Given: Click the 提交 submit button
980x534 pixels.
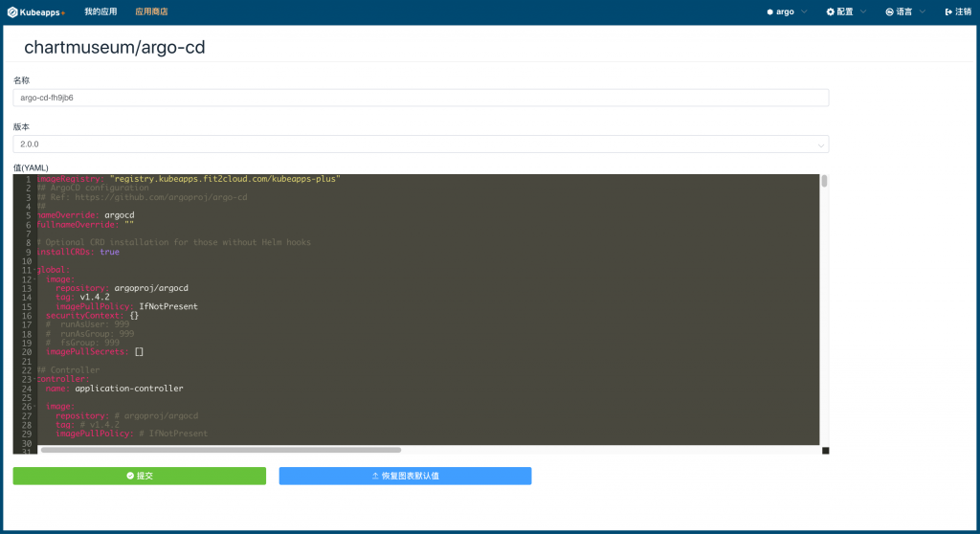Looking at the screenshot, I should click(x=140, y=476).
